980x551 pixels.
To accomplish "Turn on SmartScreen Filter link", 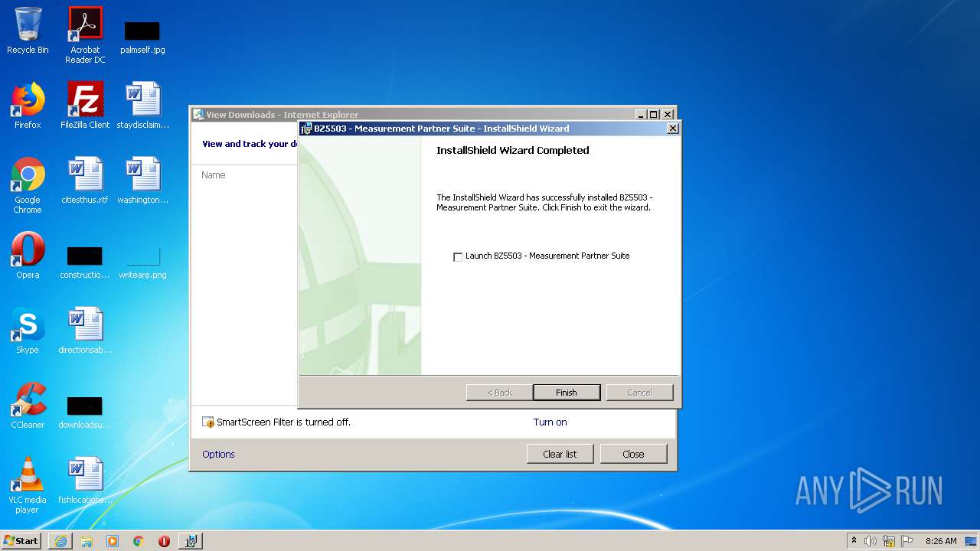I will [x=550, y=422].
